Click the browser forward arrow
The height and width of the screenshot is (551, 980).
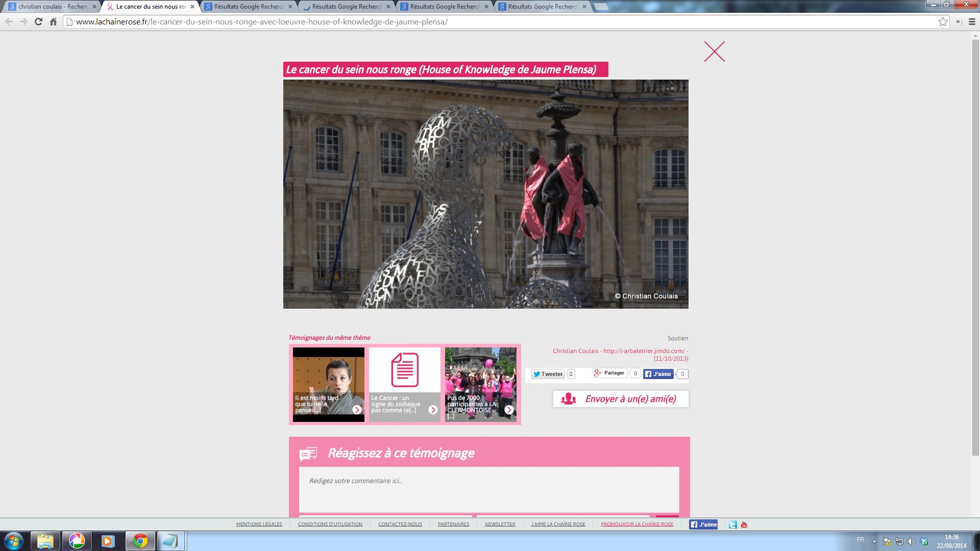pyautogui.click(x=23, y=21)
